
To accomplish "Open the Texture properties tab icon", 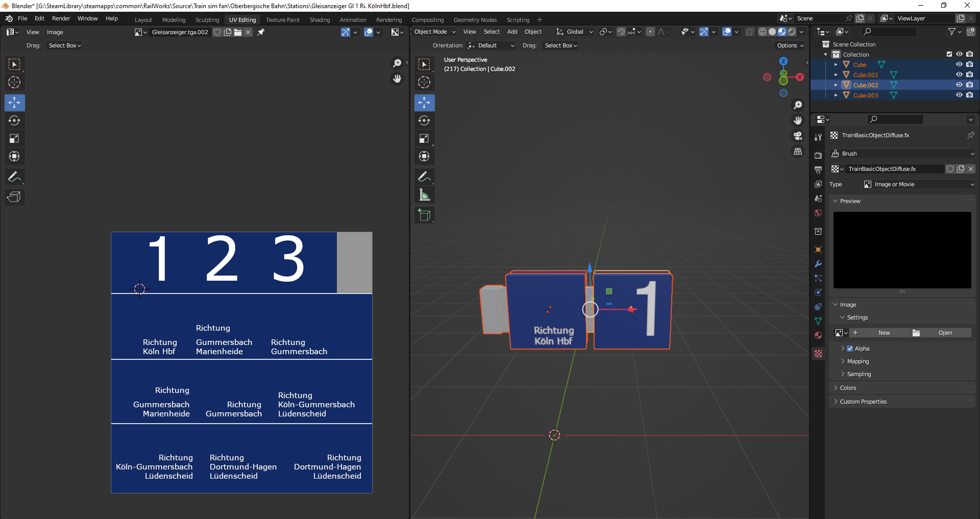I will 818,354.
